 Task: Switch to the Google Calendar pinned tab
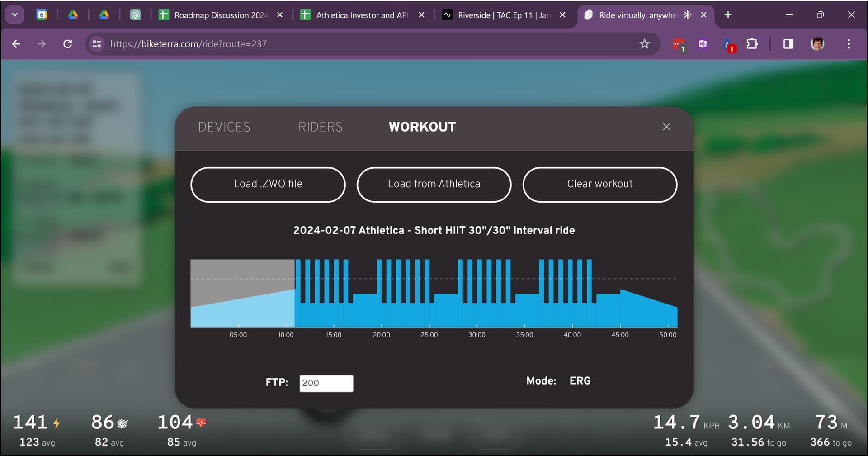pos(42,15)
